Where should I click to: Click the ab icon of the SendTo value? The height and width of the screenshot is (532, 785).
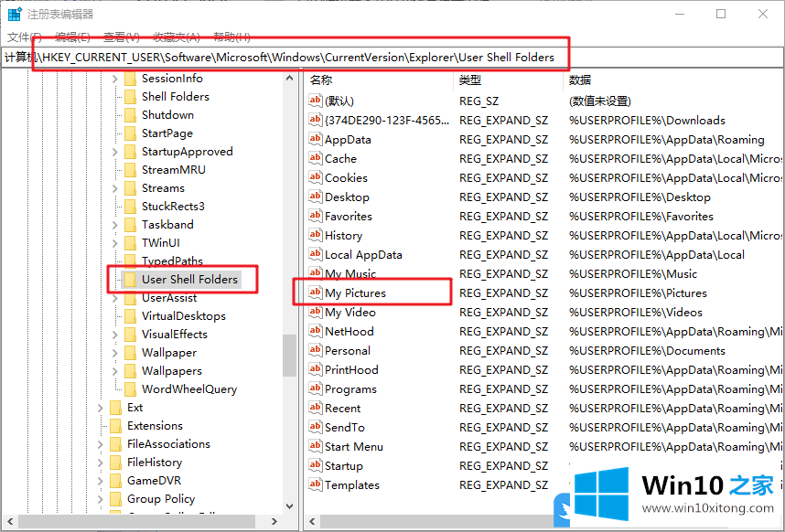(x=315, y=427)
